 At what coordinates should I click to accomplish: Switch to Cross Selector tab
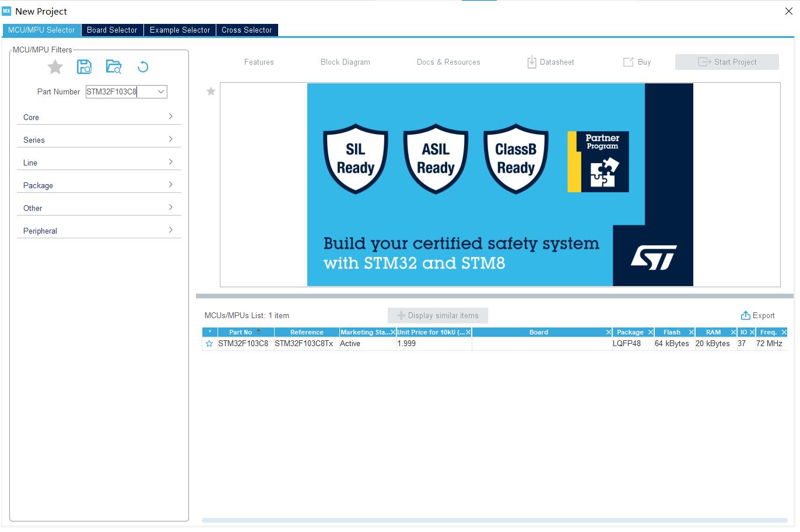(x=247, y=30)
